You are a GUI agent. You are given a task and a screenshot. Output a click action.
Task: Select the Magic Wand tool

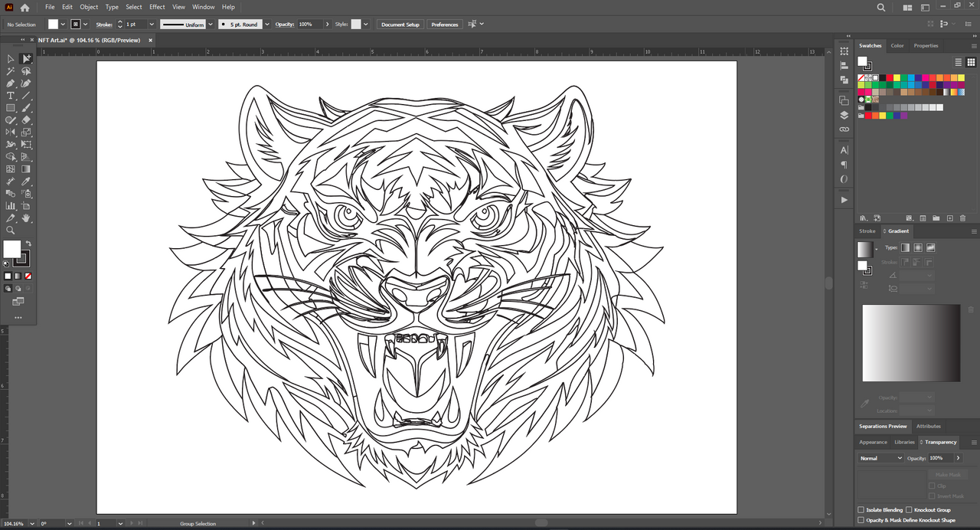[11, 71]
